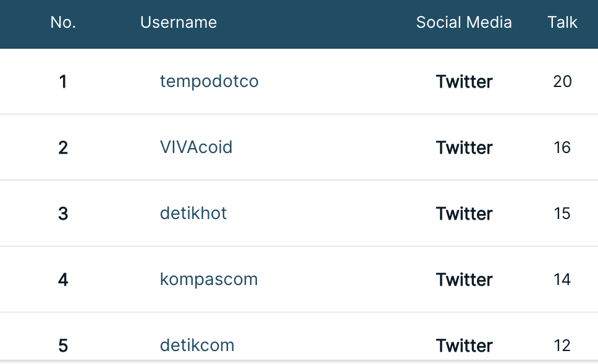Sort by the Username column header
598x364 pixels.
[179, 22]
